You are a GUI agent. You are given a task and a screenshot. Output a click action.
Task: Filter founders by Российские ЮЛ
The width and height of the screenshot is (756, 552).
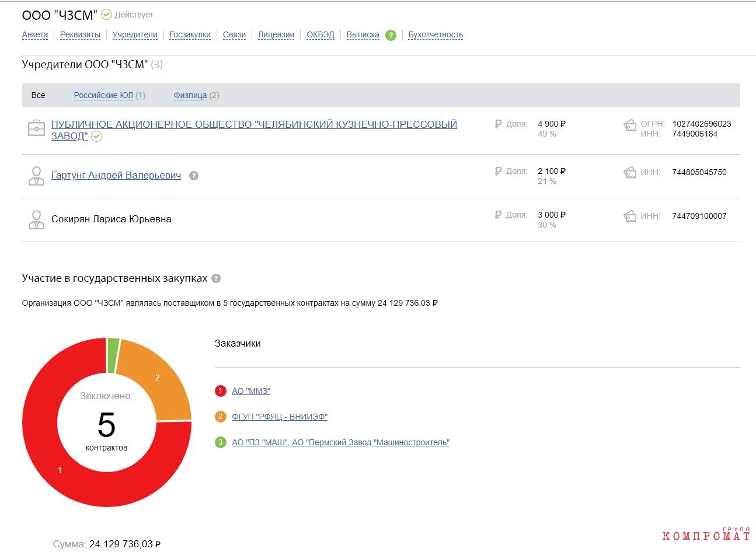103,95
